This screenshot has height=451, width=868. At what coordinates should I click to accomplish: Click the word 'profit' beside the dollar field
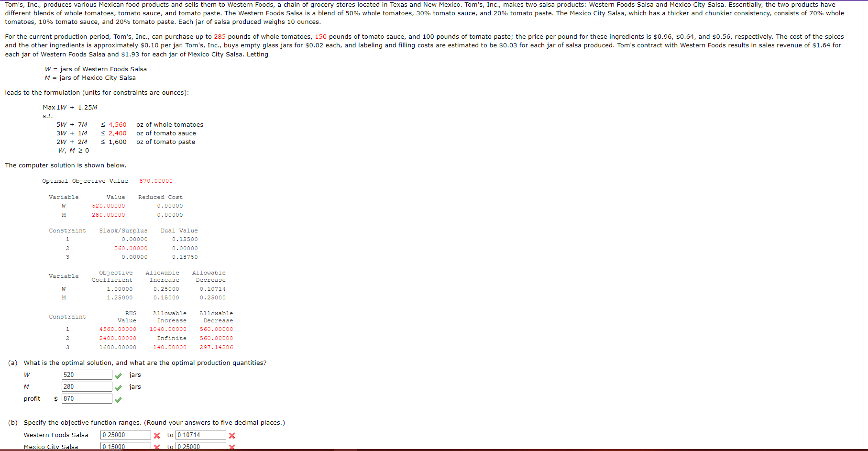32,399
